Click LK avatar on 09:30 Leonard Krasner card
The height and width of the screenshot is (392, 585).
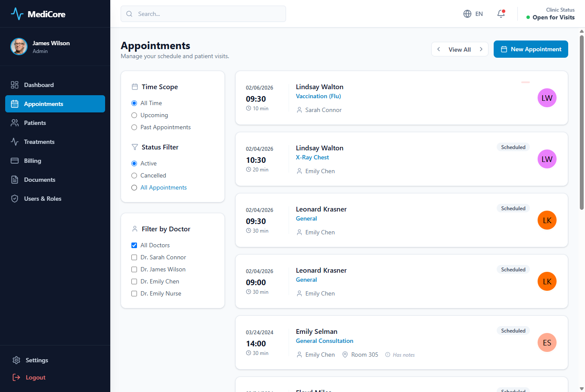click(547, 220)
